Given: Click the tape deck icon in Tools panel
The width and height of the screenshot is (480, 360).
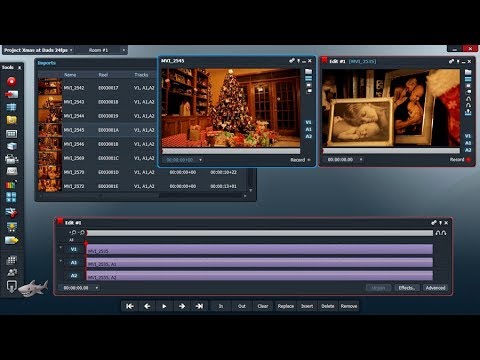Looking at the screenshot, I should click(x=11, y=171).
